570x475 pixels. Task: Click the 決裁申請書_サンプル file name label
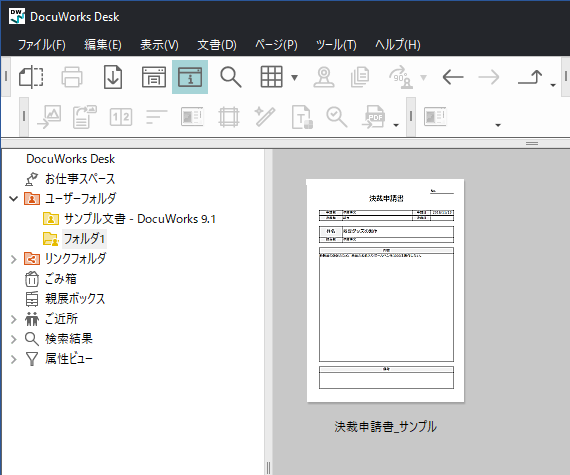pos(385,426)
